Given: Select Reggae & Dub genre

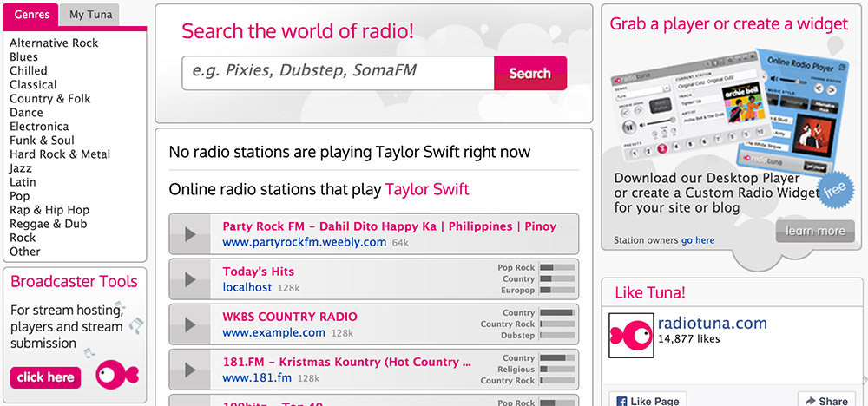Looking at the screenshot, I should [48, 224].
